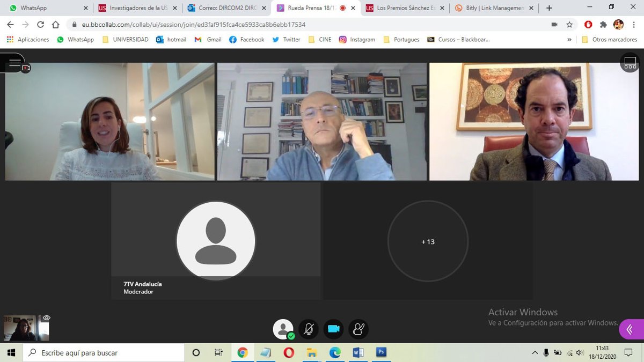Click the Windows search box
This screenshot has height=362, width=644.
tap(105, 352)
